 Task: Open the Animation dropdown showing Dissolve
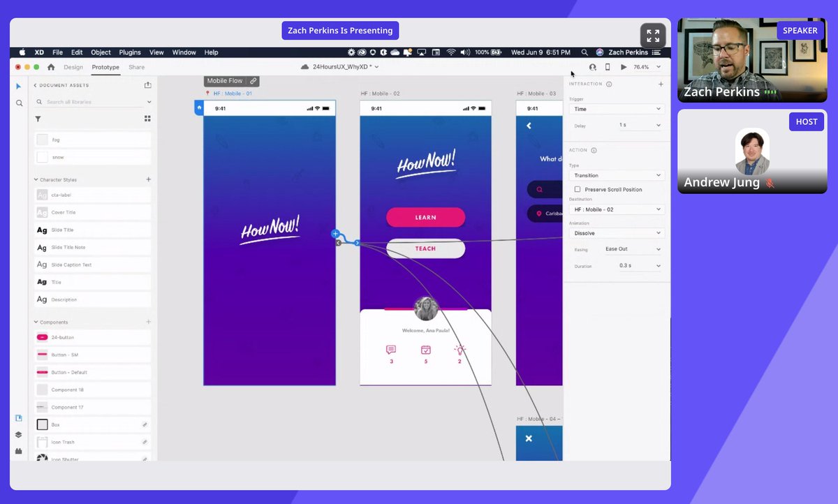click(616, 232)
